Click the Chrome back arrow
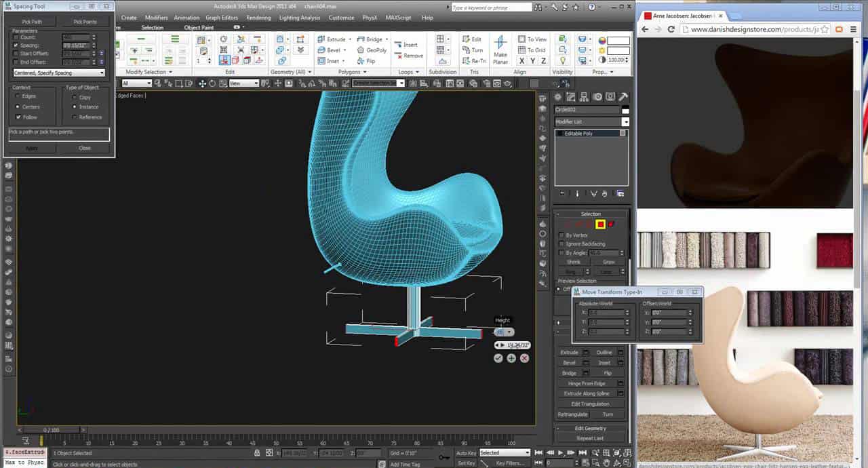 (645, 30)
